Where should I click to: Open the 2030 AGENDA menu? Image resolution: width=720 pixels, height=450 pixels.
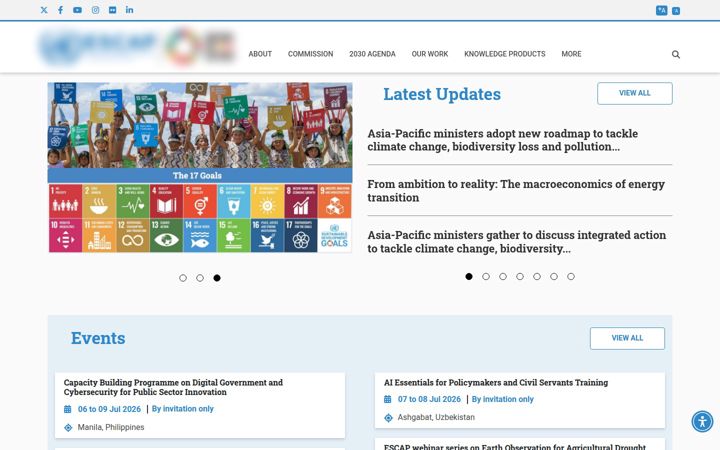coord(372,54)
